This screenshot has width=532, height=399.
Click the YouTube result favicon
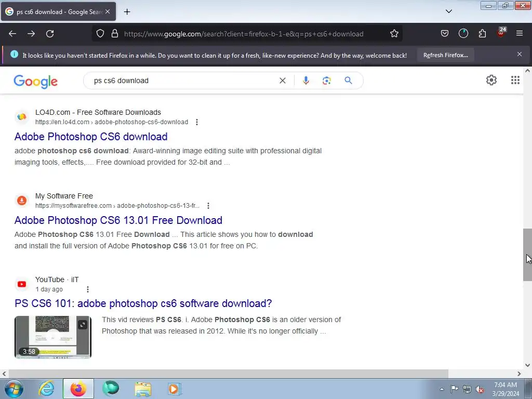[x=22, y=284]
